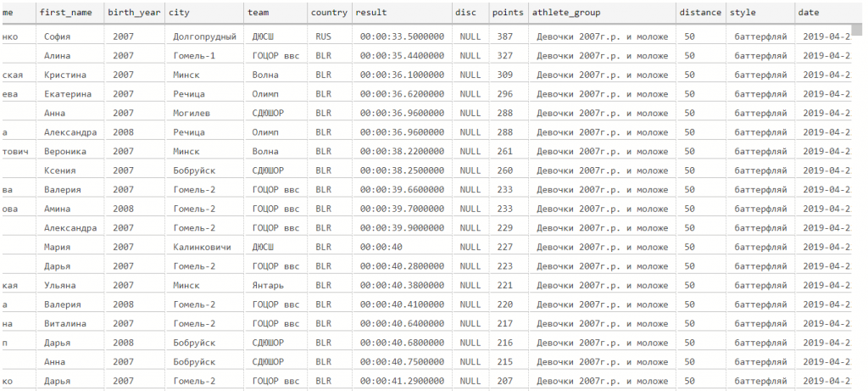This screenshot has height=391, width=868.
Task: Select the disc column header
Action: 470,12
